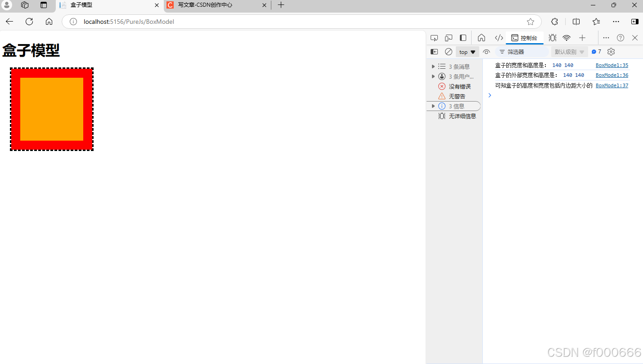View site information icon in address bar
This screenshot has width=643, height=364.
pos(73,22)
